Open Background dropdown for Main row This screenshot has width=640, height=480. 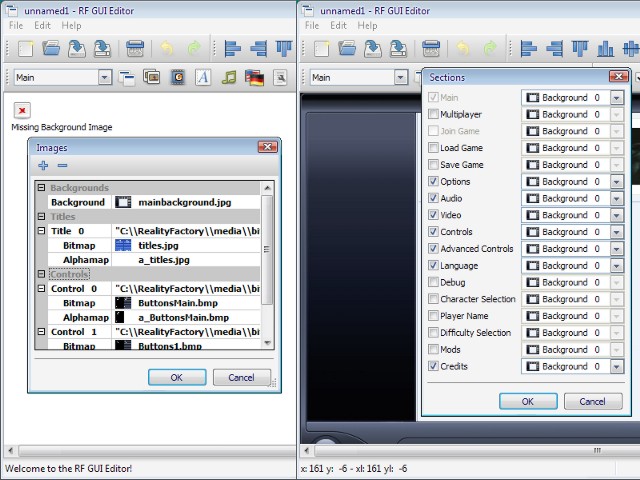click(x=617, y=98)
